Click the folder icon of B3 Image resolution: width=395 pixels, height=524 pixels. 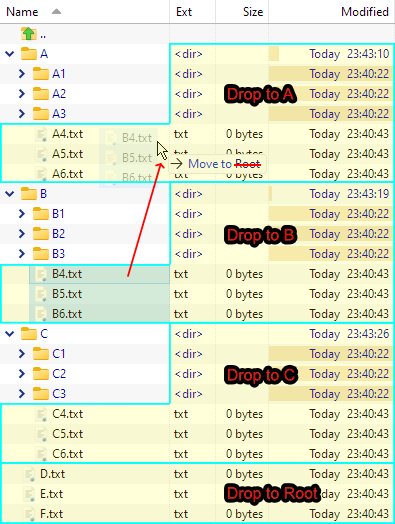tap(41, 254)
